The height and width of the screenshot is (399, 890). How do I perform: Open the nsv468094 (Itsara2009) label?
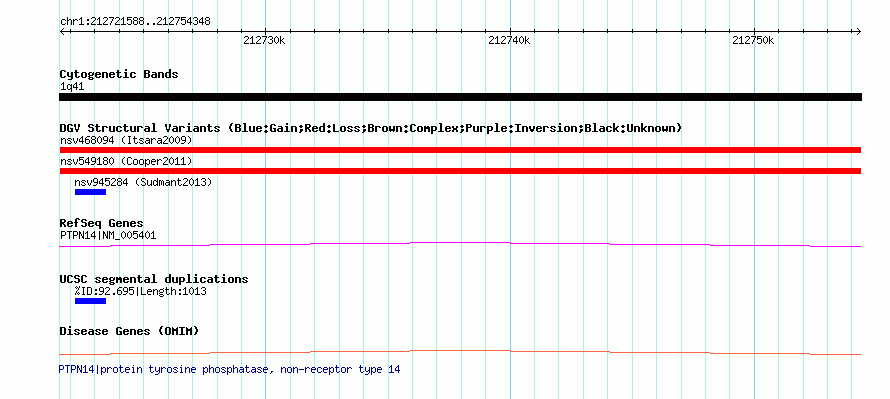[126, 140]
